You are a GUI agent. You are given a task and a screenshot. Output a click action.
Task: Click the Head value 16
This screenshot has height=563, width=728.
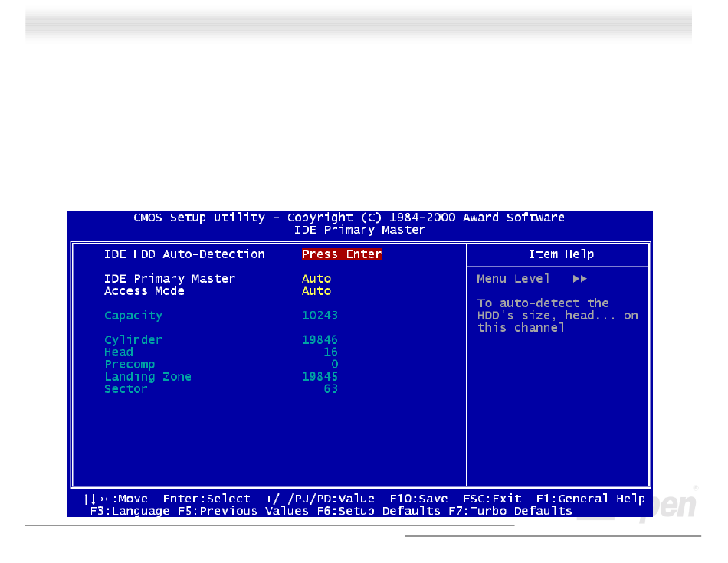pyautogui.click(x=330, y=352)
